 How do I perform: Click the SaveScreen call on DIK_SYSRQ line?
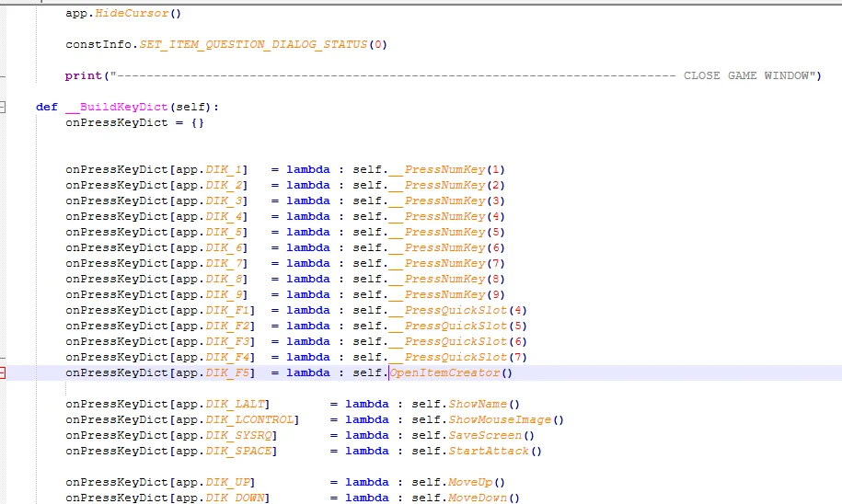tap(486, 435)
